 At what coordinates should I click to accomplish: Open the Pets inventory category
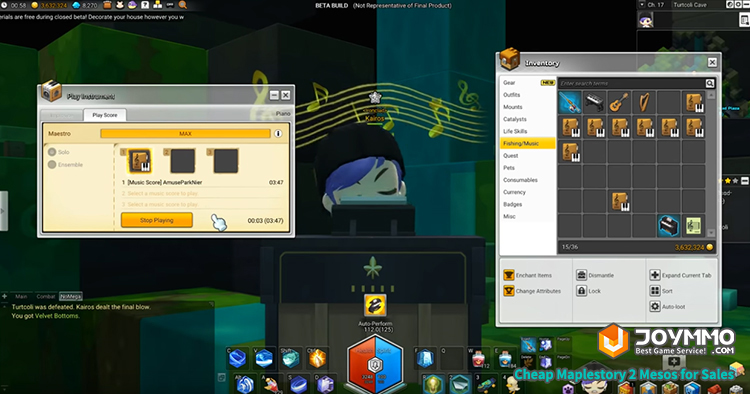509,168
